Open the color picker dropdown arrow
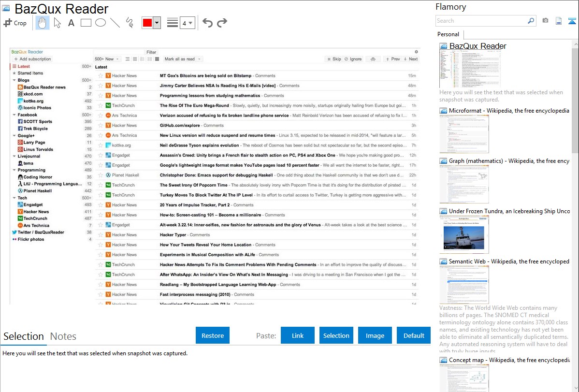The width and height of the screenshot is (579, 392). click(x=157, y=23)
